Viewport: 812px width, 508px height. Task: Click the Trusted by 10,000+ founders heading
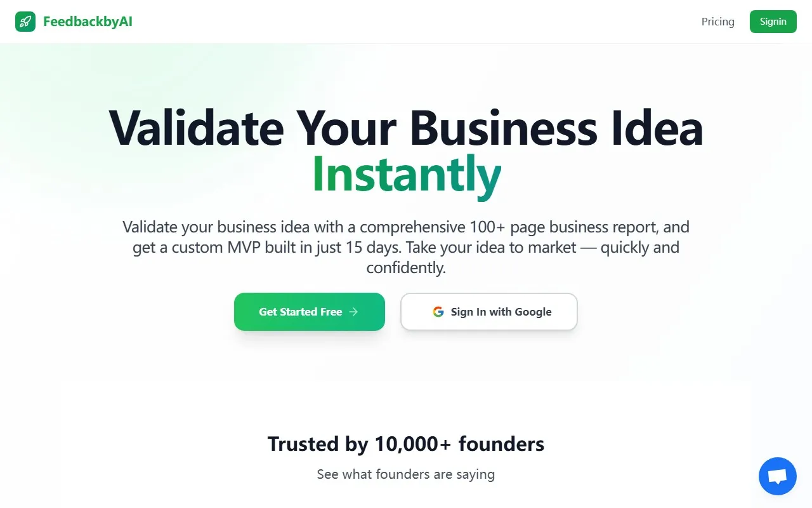click(x=405, y=444)
